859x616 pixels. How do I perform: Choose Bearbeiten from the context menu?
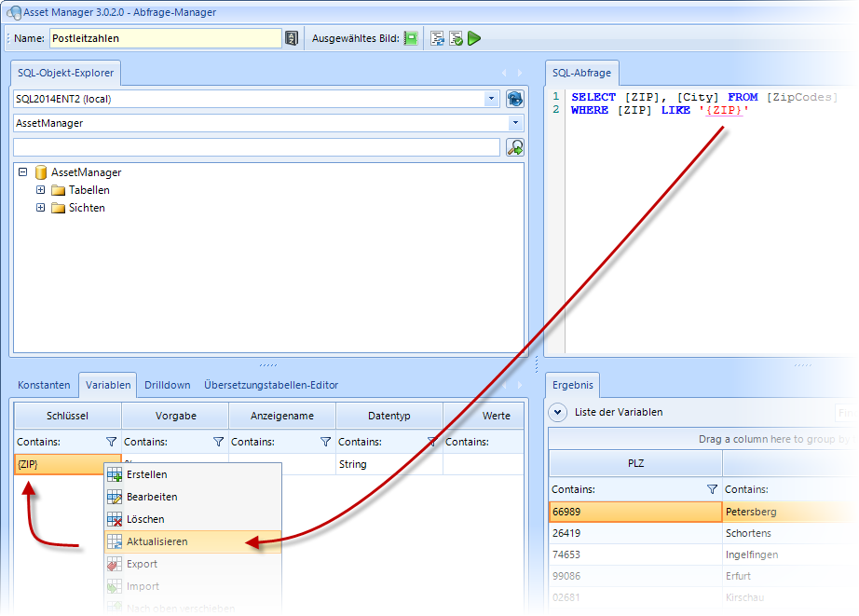click(x=193, y=497)
